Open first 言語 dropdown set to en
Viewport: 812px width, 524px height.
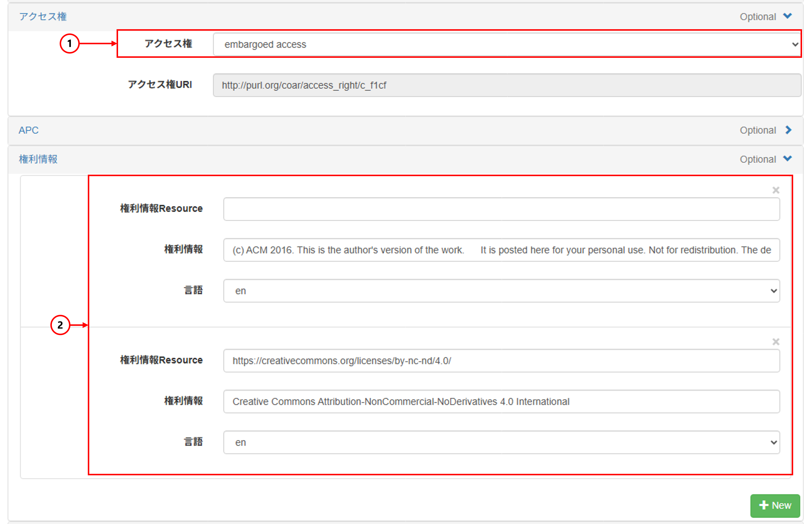tap(501, 291)
